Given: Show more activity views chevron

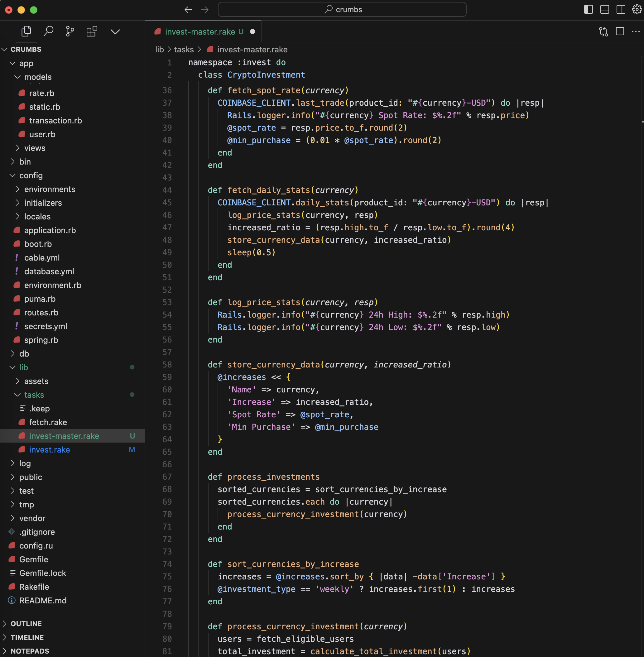Looking at the screenshot, I should pos(115,32).
